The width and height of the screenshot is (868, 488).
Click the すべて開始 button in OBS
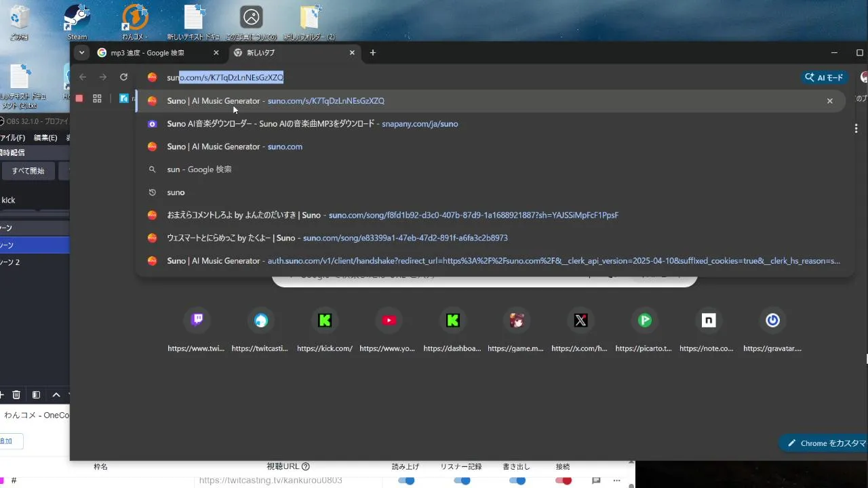coord(28,171)
